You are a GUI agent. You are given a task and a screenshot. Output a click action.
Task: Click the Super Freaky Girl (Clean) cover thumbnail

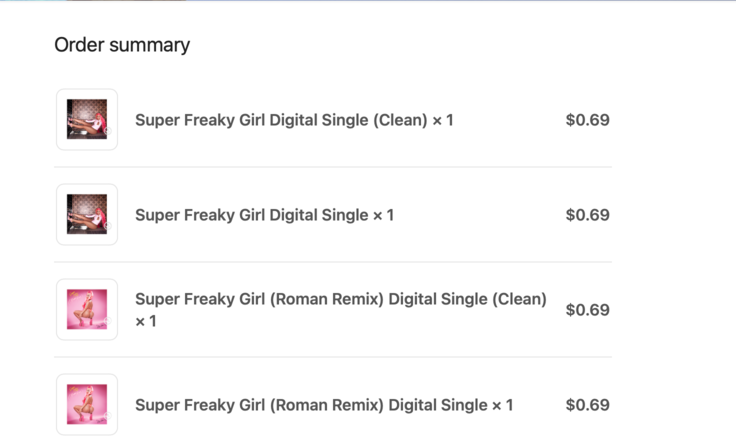coord(87,119)
